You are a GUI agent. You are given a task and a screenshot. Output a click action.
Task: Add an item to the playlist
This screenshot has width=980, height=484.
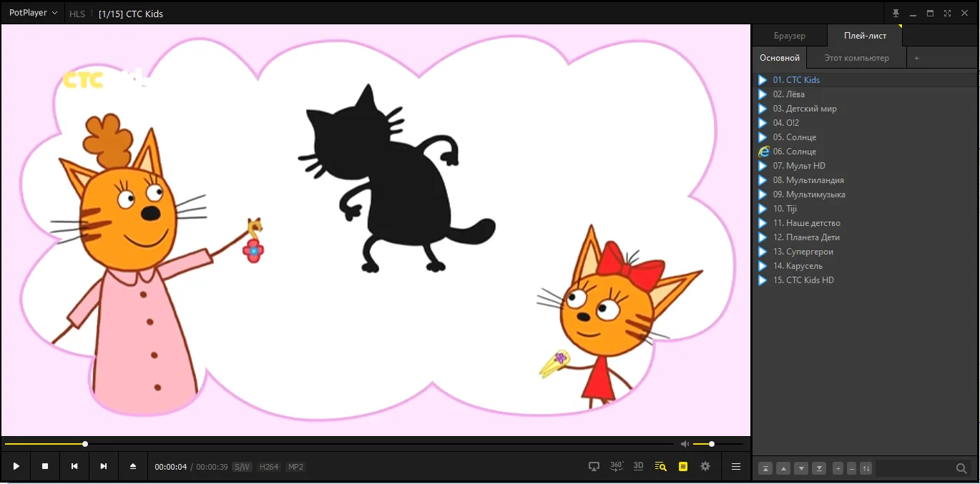pyautogui.click(x=838, y=468)
